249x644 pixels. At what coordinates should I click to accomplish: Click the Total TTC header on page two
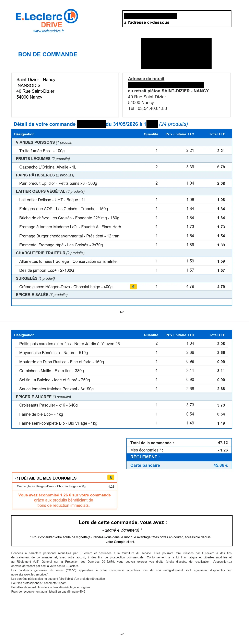pos(217,335)
